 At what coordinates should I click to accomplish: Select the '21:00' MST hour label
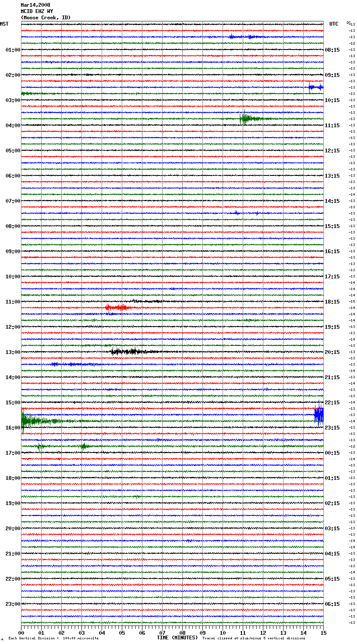(x=13, y=554)
